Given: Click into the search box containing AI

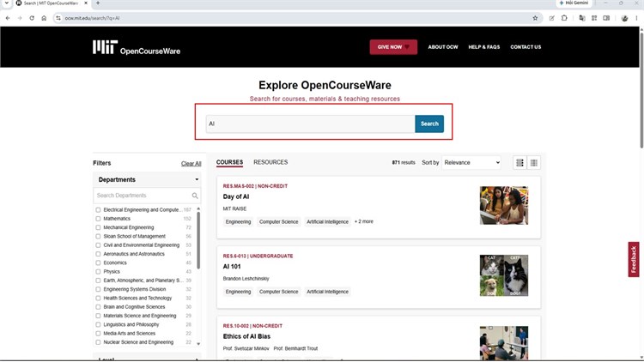Looking at the screenshot, I should [x=311, y=124].
